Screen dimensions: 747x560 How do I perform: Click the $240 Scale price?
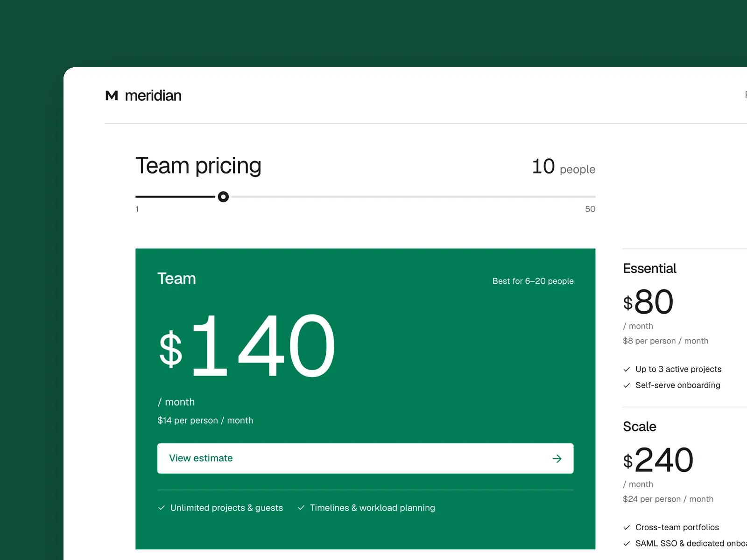[658, 460]
